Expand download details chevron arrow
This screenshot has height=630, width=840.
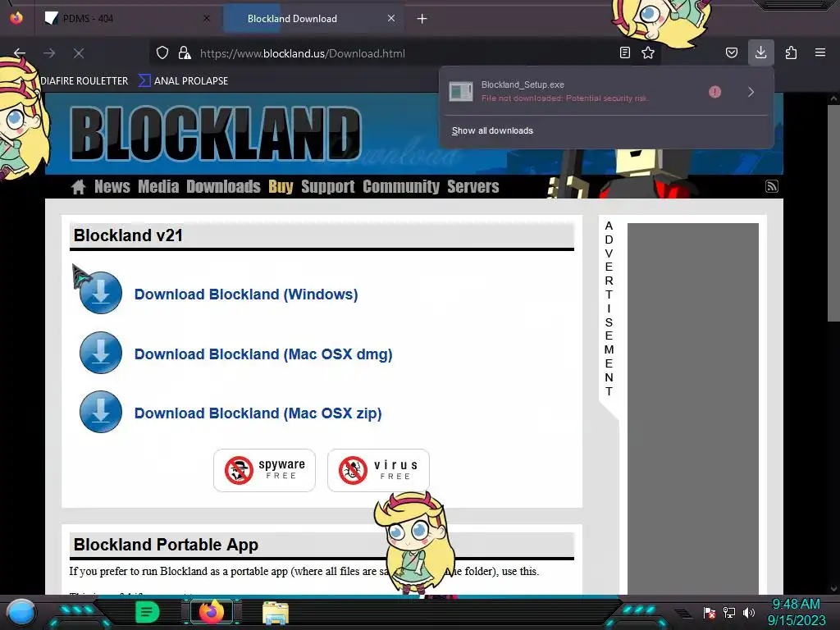751,92
